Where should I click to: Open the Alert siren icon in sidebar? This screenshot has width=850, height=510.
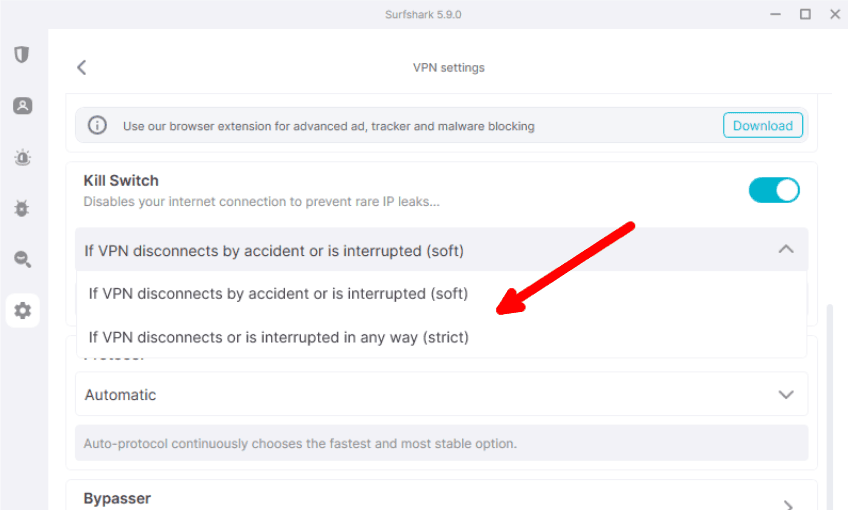[x=22, y=157]
